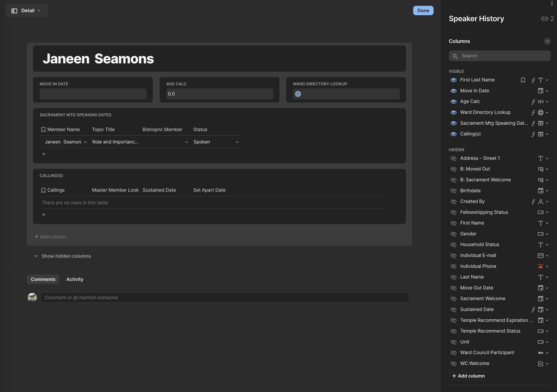The height and width of the screenshot is (392, 557).
Task: Click the bookmark icon next to First Last Name
Action: 523,80
